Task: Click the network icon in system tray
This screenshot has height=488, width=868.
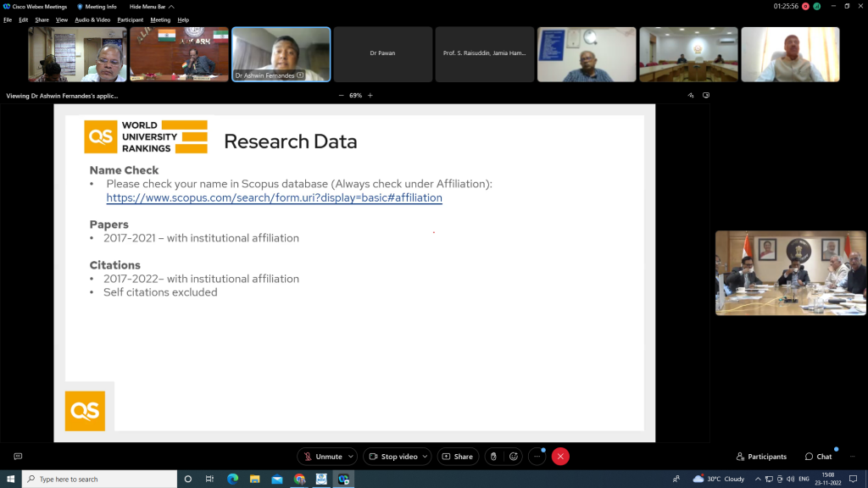Action: point(769,480)
